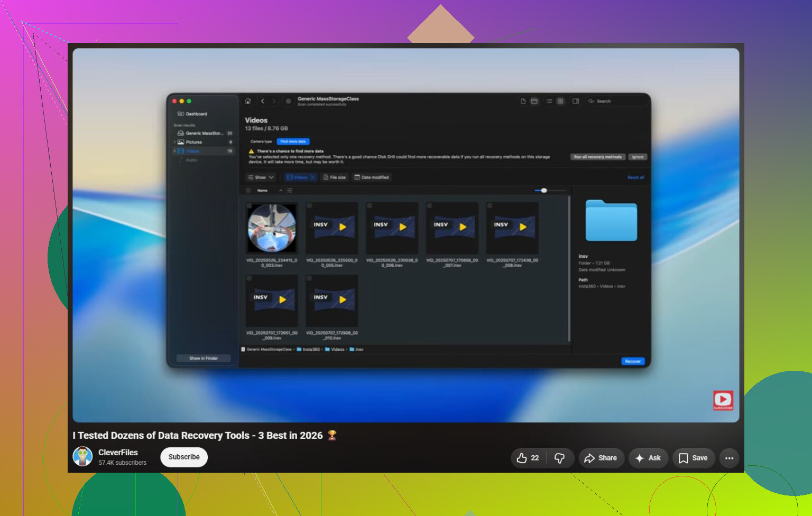
Task: Select the Find more data tab
Action: tap(293, 142)
